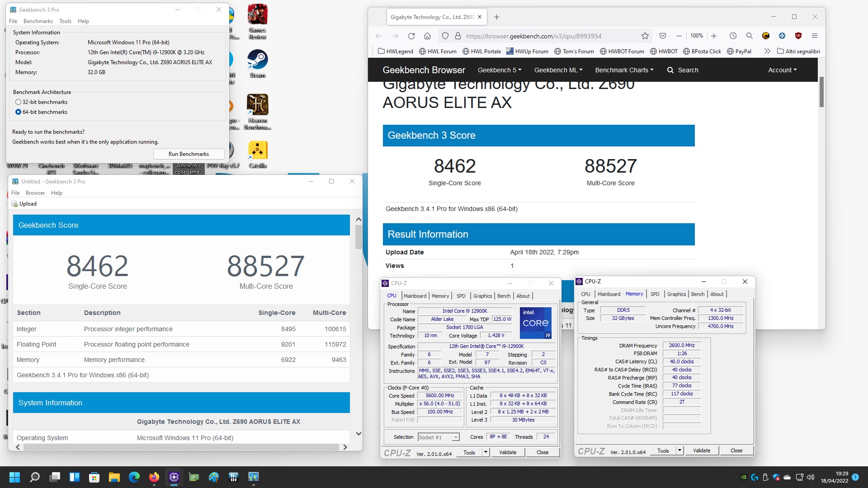Open CPU-Z Socket #1 selection dropdown
Image resolution: width=868 pixels, height=488 pixels.
pos(439,437)
